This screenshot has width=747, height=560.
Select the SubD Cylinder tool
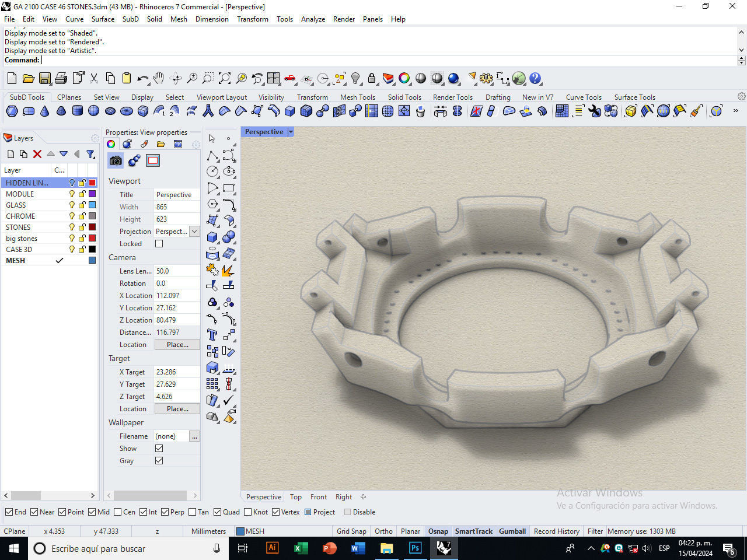pos(78,111)
